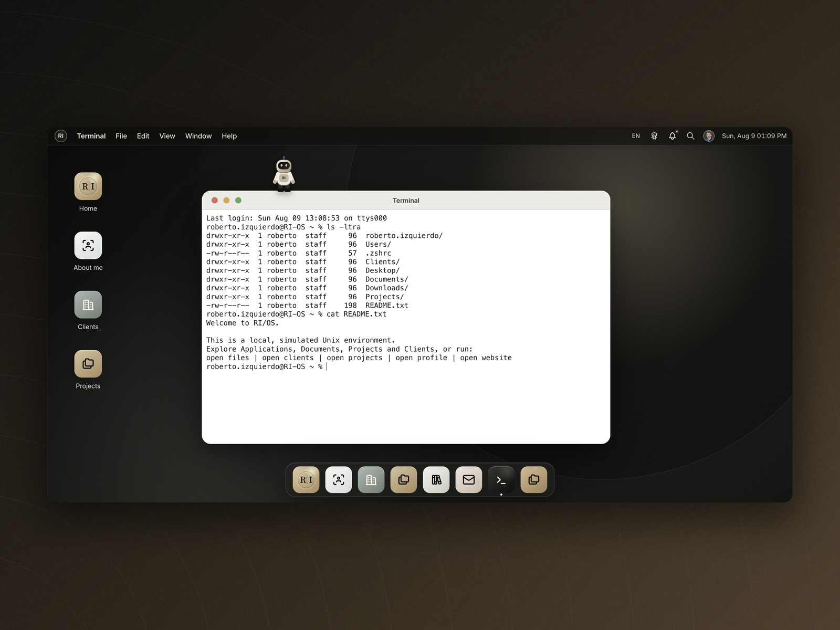Click the '.zshrc' file entry
The height and width of the screenshot is (630, 840).
coord(378,253)
